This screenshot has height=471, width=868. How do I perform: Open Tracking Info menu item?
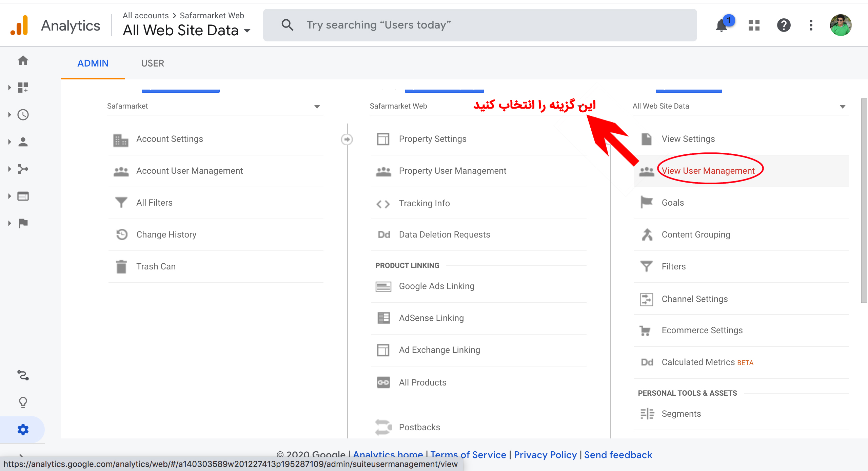tap(424, 203)
